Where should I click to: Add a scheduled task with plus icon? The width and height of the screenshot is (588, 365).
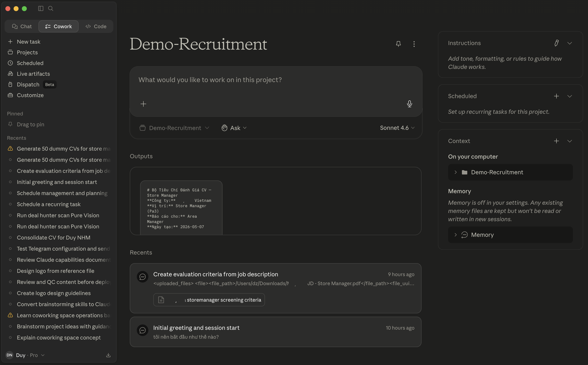[556, 96]
